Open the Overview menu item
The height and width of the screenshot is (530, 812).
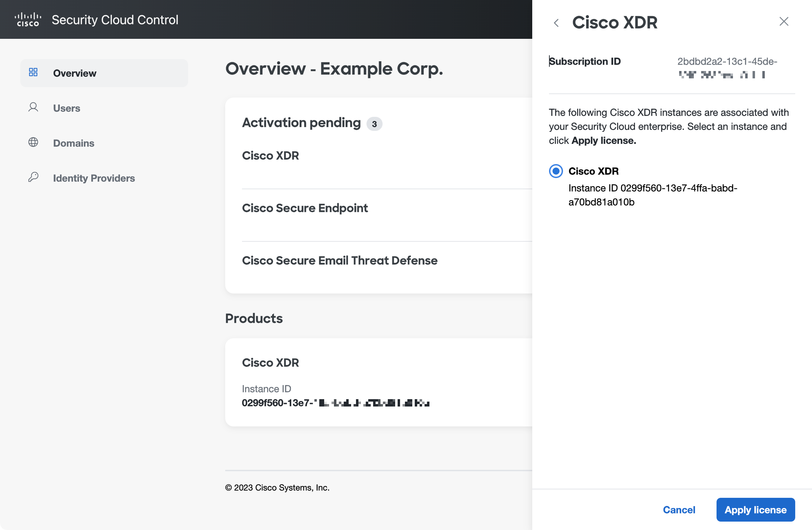[x=104, y=73]
